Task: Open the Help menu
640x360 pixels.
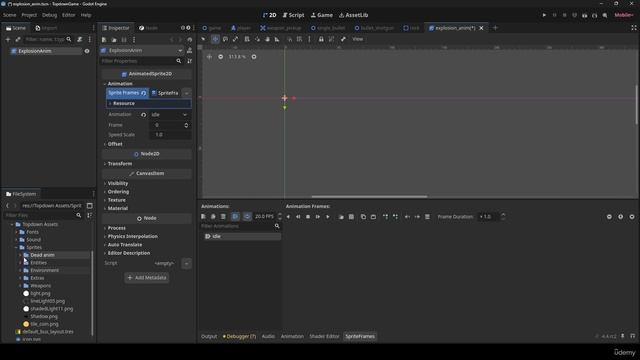Action: [86, 15]
